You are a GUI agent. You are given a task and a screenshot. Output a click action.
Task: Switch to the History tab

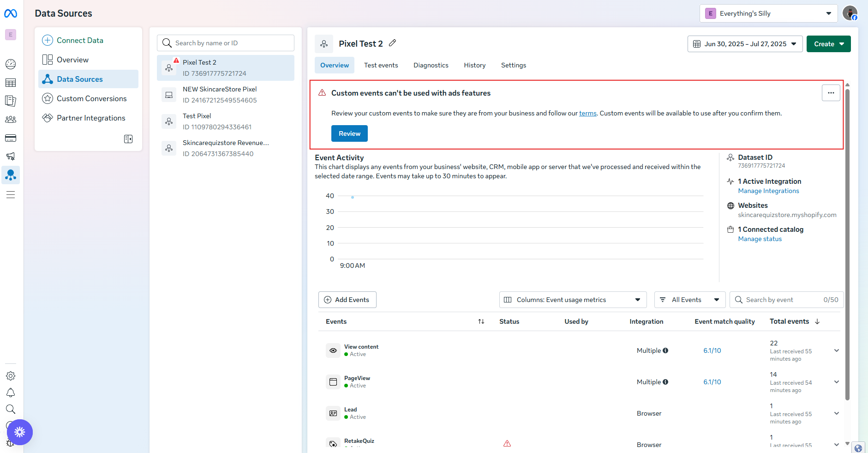(474, 65)
